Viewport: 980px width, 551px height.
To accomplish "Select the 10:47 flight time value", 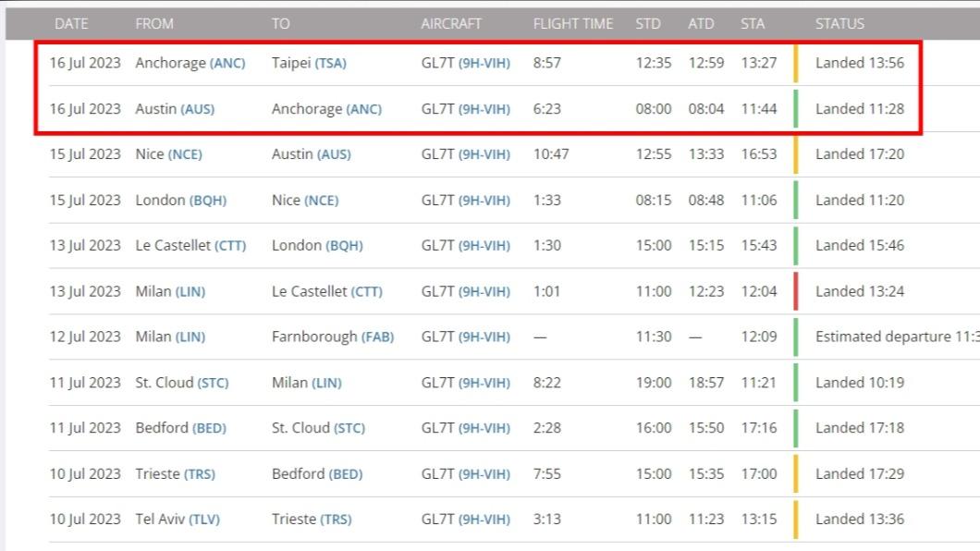I will click(551, 153).
